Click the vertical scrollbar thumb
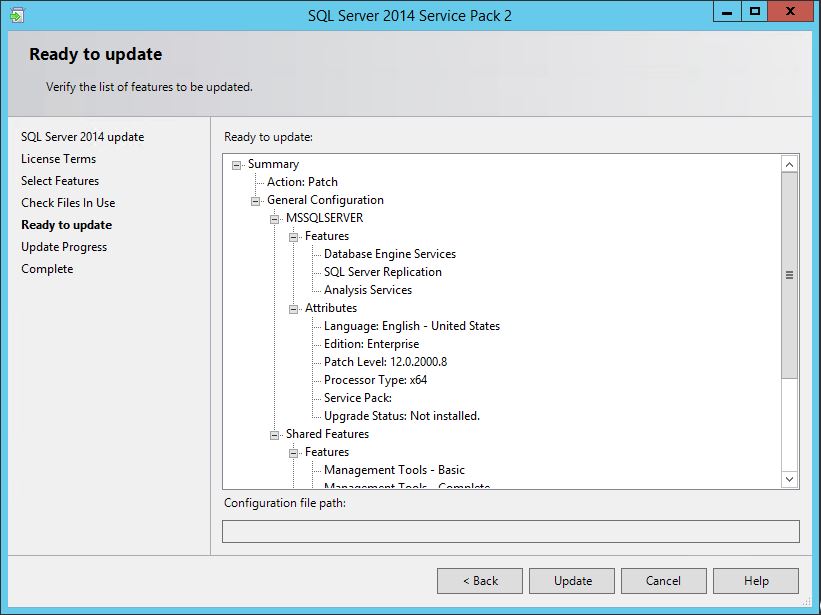This screenshot has height=615, width=821. coord(789,275)
